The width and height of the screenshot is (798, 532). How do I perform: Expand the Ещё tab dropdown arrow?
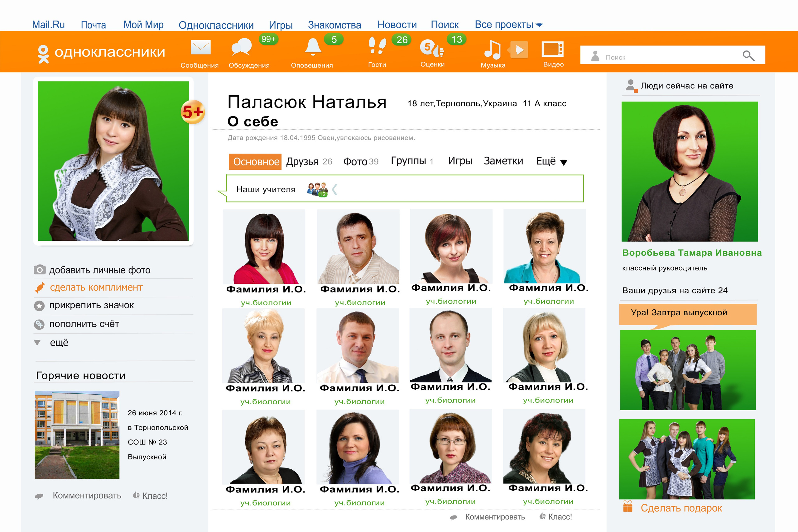tap(563, 162)
